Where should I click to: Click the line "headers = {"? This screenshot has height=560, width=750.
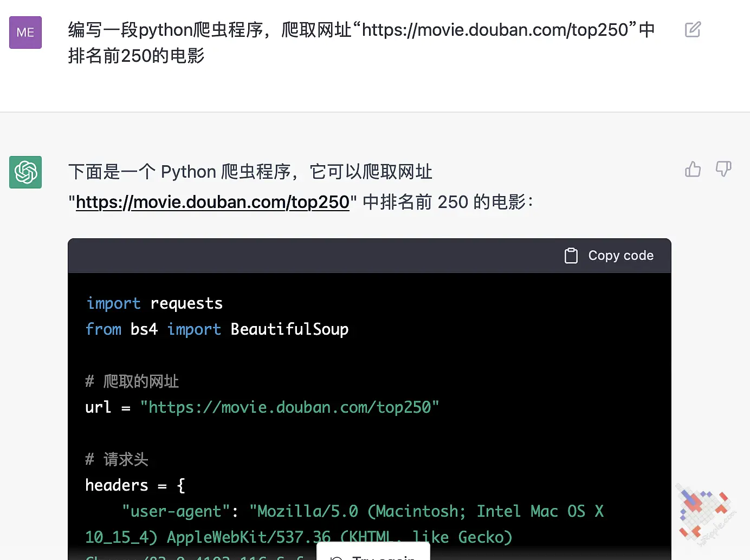tap(135, 485)
